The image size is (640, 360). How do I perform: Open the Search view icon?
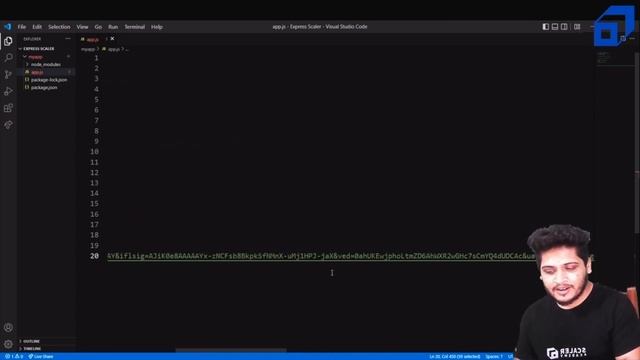pyautogui.click(x=8, y=58)
